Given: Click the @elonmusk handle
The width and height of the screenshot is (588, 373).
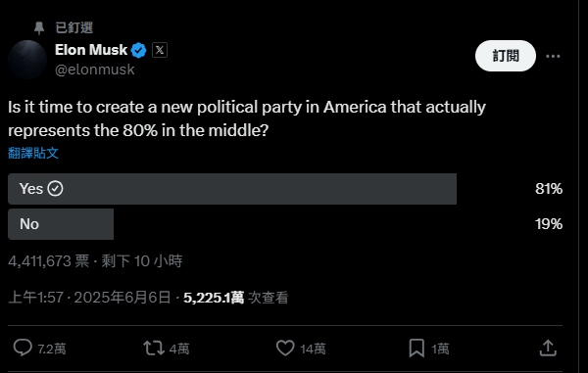Looking at the screenshot, I should pyautogui.click(x=94, y=70).
